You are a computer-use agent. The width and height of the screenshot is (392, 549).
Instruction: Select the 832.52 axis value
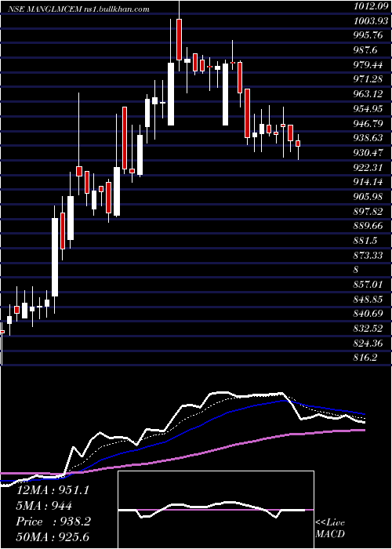[x=369, y=329]
